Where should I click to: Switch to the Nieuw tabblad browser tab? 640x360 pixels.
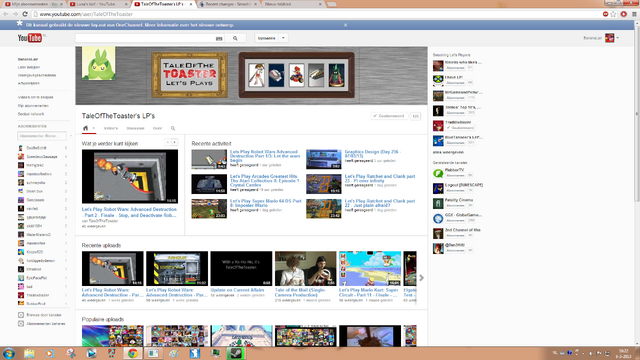292,4
